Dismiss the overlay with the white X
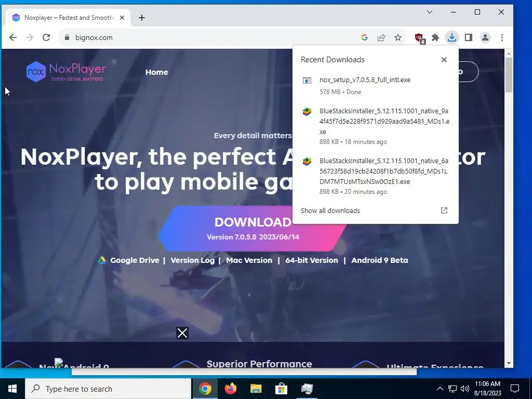The height and width of the screenshot is (399, 532). pos(182,333)
